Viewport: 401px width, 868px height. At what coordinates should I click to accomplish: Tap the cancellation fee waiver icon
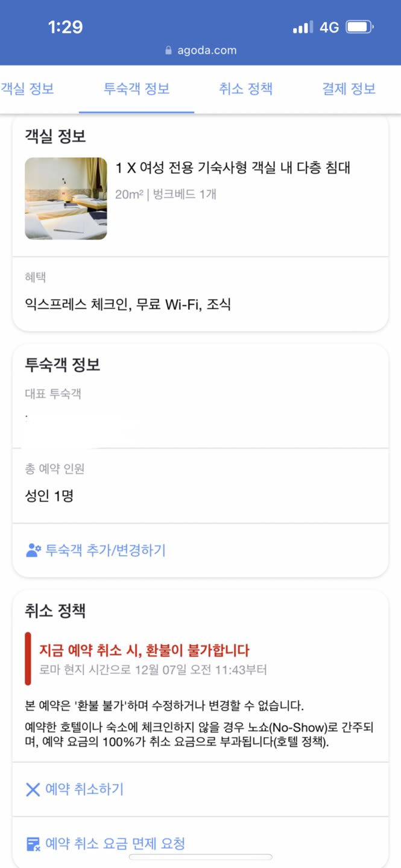(x=33, y=844)
